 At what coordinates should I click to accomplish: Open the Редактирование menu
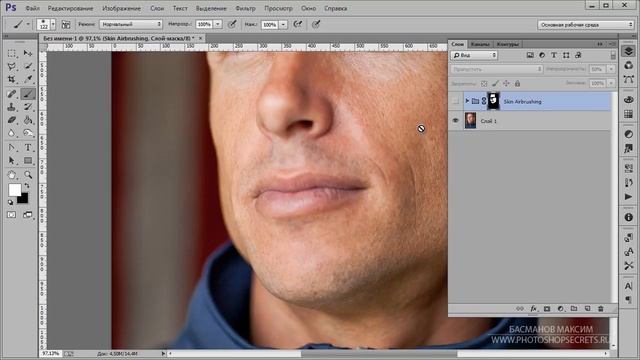tap(70, 8)
